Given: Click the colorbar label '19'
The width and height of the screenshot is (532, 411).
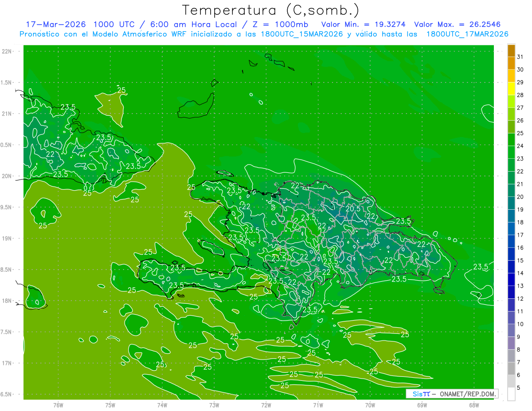Looking at the screenshot, I should click(520, 210).
